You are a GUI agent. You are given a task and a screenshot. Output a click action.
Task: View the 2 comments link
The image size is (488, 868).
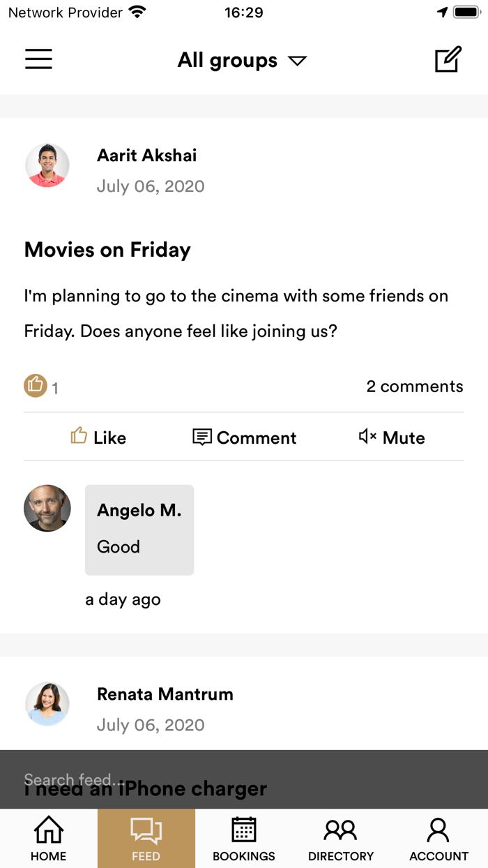click(414, 387)
